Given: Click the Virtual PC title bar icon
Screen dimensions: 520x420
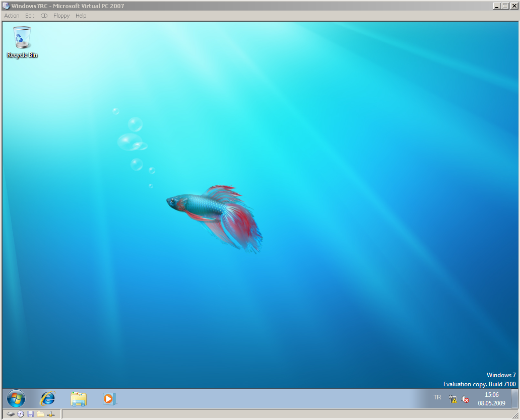Looking at the screenshot, I should [6, 6].
